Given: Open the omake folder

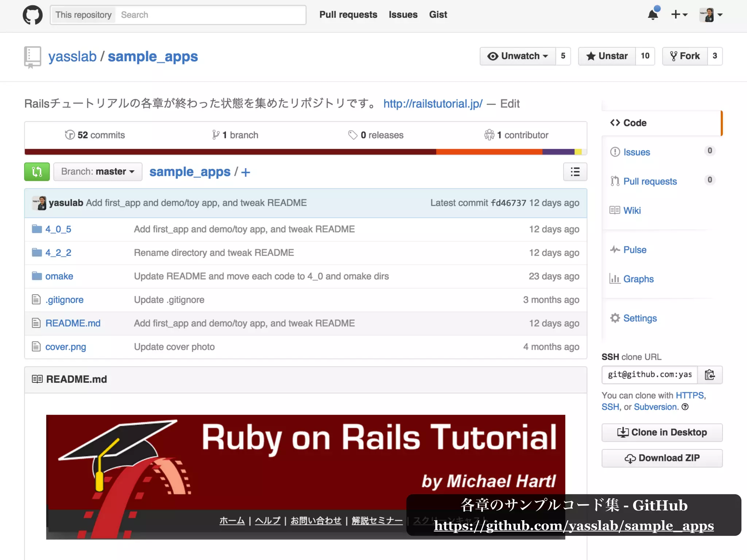Looking at the screenshot, I should (59, 276).
